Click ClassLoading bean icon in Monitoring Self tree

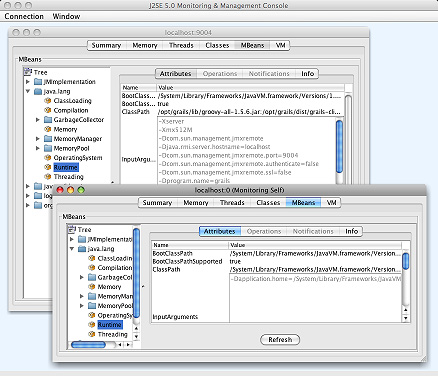click(92, 258)
